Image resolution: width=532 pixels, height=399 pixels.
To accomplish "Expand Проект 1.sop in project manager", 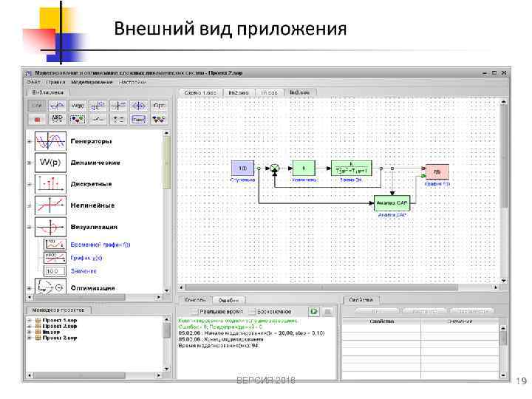I will [x=30, y=320].
